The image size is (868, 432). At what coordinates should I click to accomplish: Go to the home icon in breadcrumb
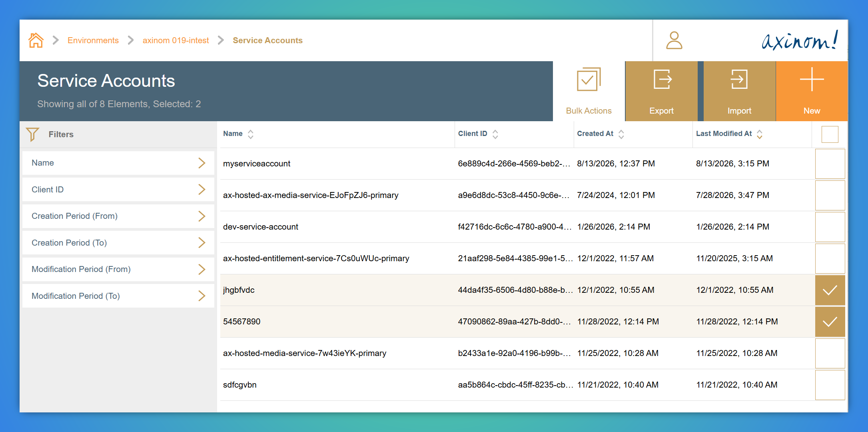36,40
